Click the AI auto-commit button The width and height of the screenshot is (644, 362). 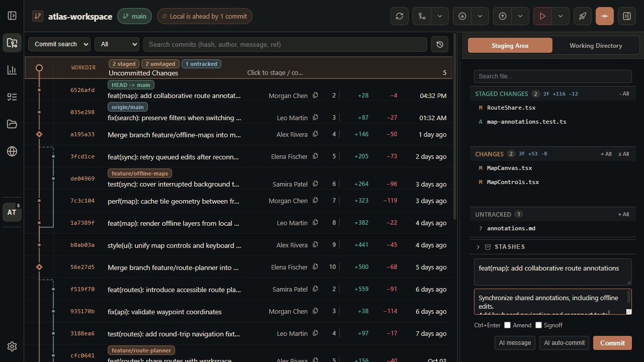565,343
